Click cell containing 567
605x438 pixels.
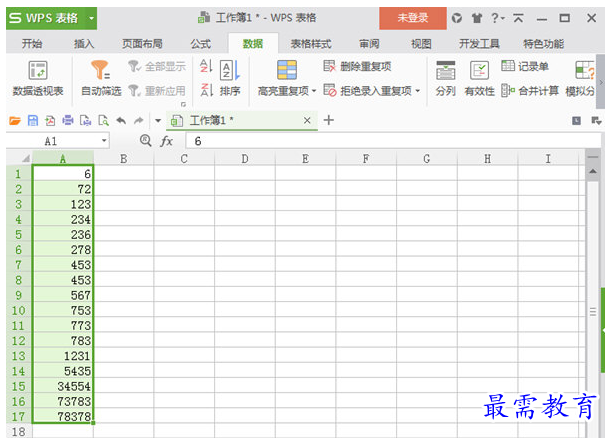click(63, 295)
